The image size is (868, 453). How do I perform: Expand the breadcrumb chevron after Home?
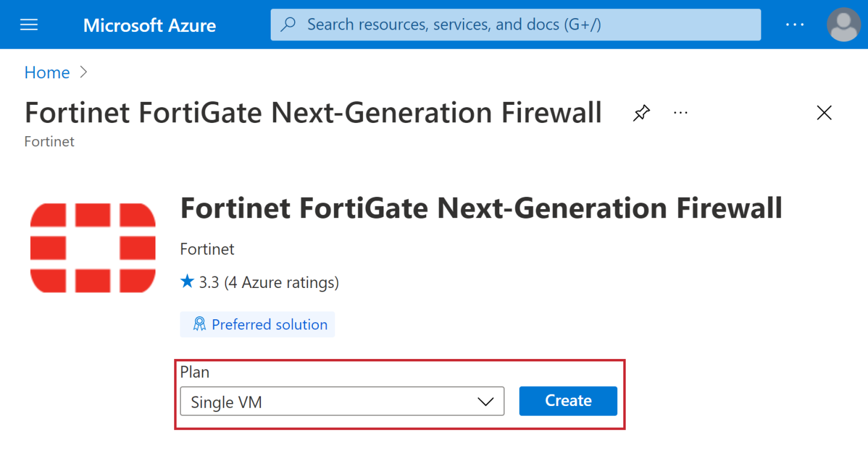[x=83, y=72]
